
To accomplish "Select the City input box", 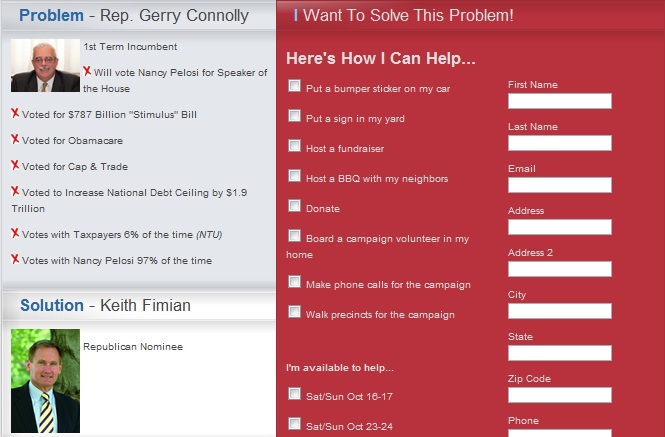I will point(559,311).
